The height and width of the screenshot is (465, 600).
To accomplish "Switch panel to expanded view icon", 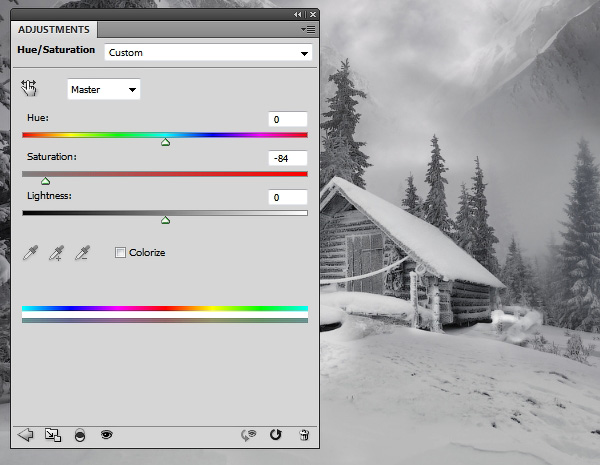I will pyautogui.click(x=53, y=435).
